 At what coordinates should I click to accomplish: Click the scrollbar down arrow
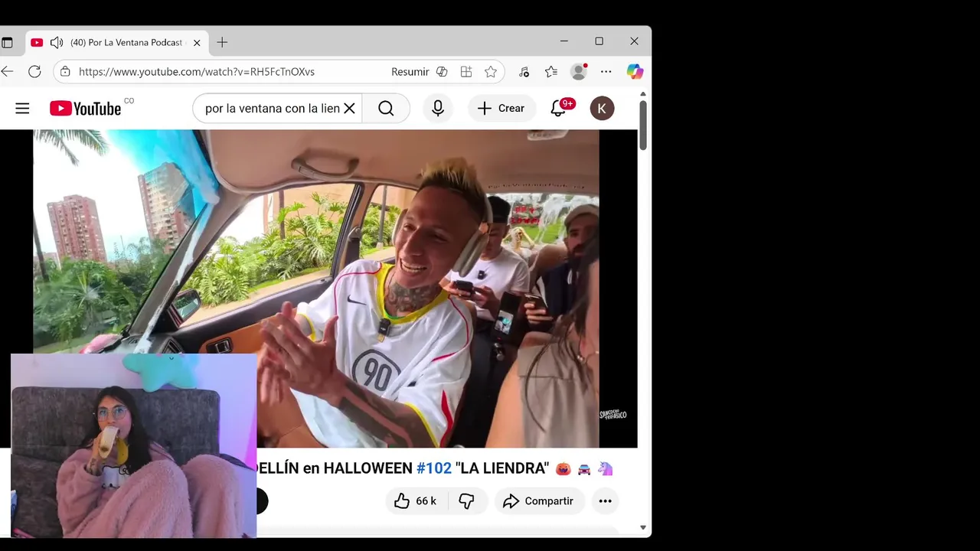click(x=643, y=527)
